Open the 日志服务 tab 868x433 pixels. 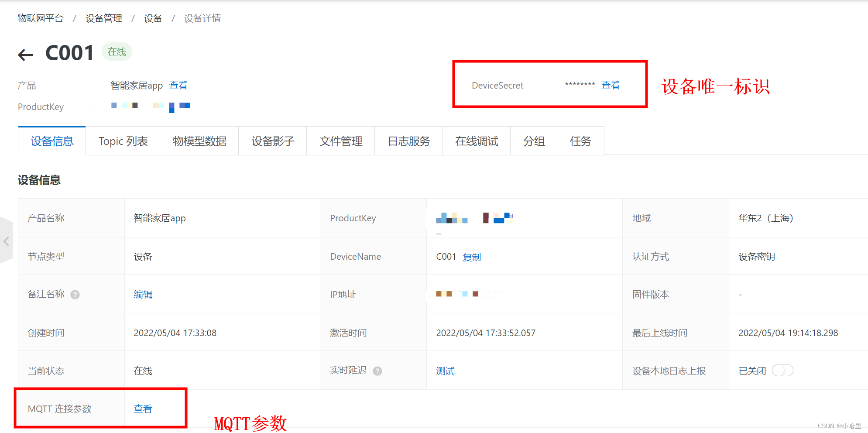(x=408, y=141)
